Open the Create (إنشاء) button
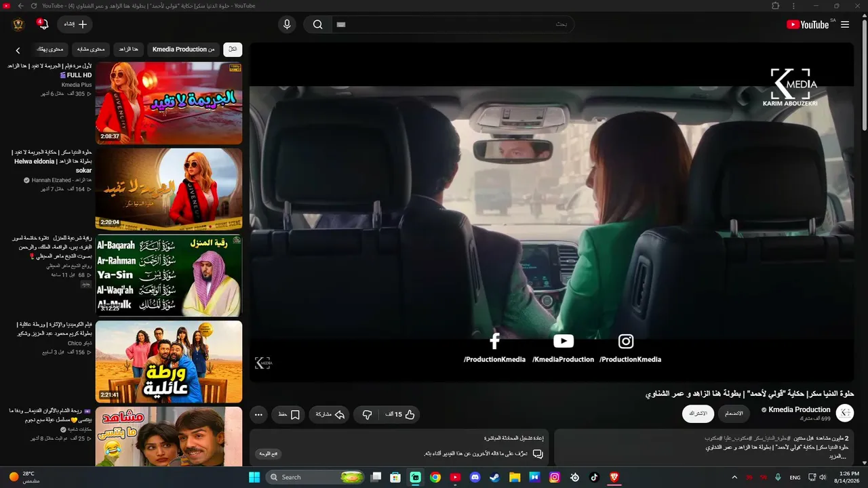The image size is (868, 488). (x=75, y=24)
